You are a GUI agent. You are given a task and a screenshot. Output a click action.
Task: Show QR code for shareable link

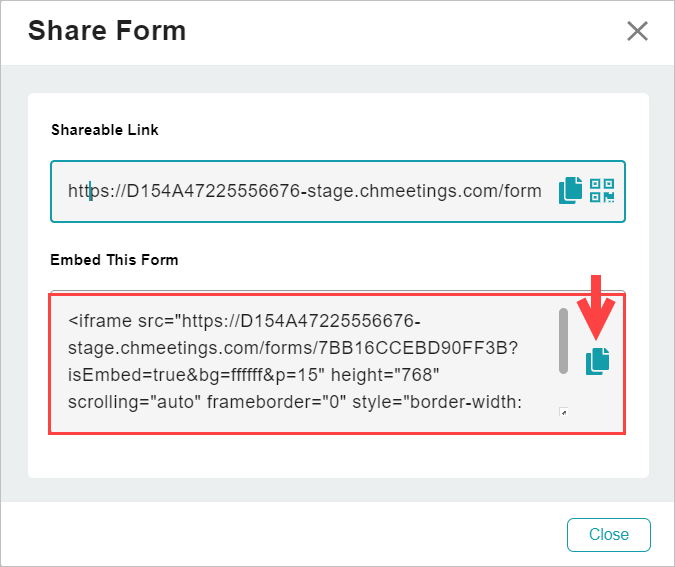[602, 190]
